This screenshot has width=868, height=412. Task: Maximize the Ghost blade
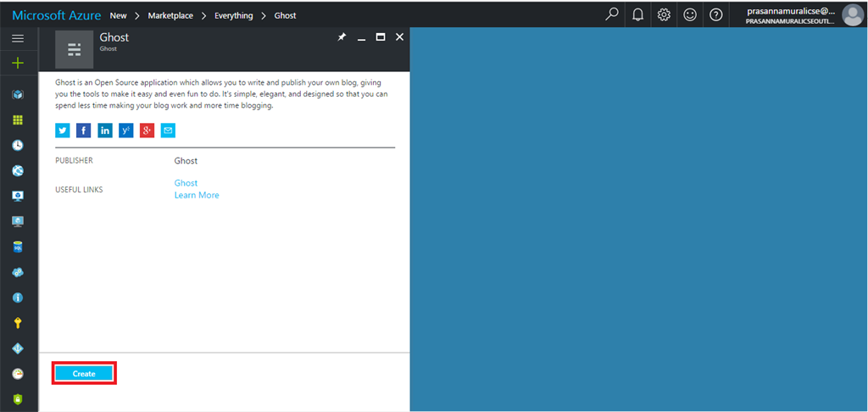click(381, 37)
